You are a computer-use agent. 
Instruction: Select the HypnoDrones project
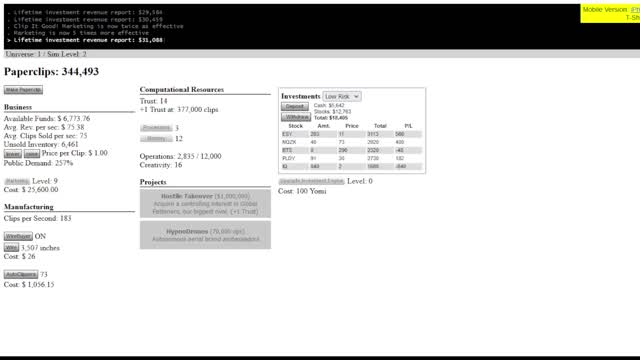205,235
